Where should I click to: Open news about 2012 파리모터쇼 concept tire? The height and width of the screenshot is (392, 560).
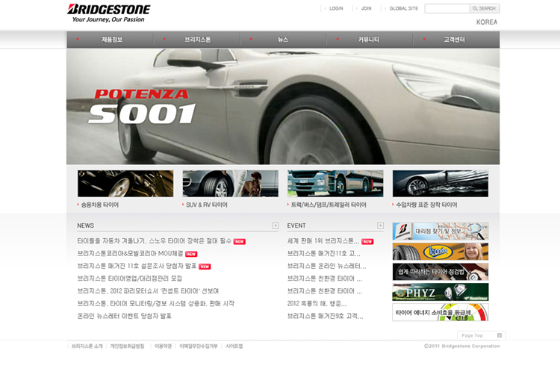[x=148, y=291]
